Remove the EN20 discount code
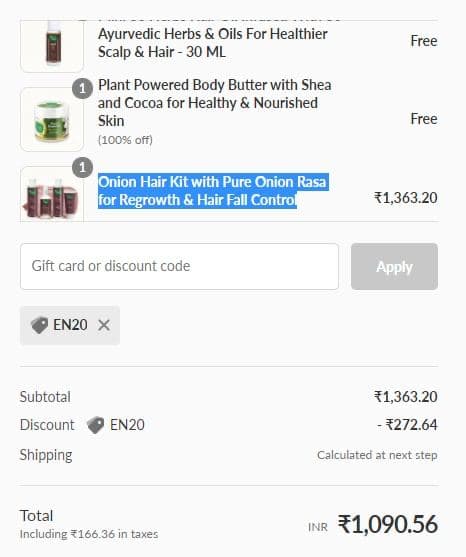The image size is (466, 557). (x=104, y=325)
